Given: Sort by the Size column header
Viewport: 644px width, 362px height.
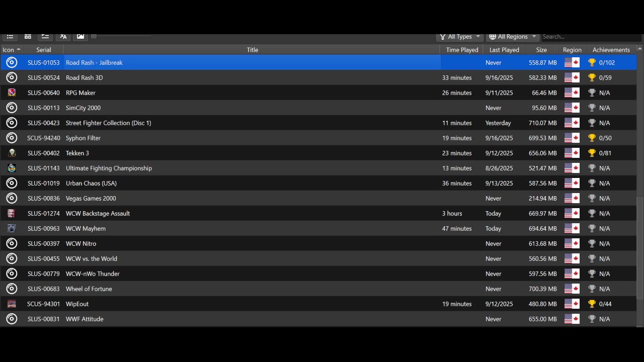Looking at the screenshot, I should click(x=541, y=50).
